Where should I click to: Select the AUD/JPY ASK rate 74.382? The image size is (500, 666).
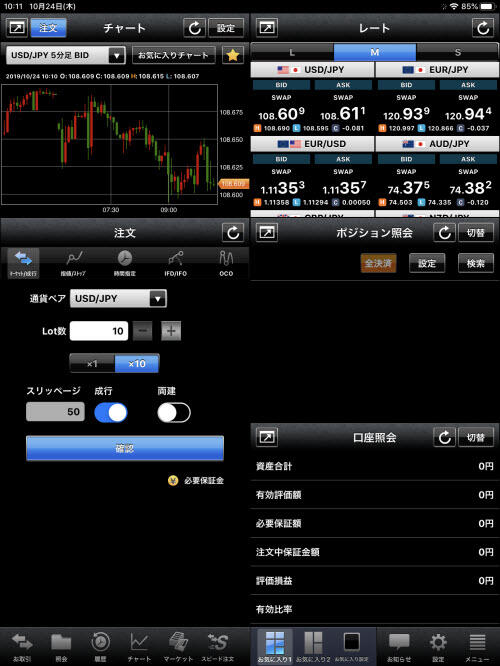click(470, 188)
